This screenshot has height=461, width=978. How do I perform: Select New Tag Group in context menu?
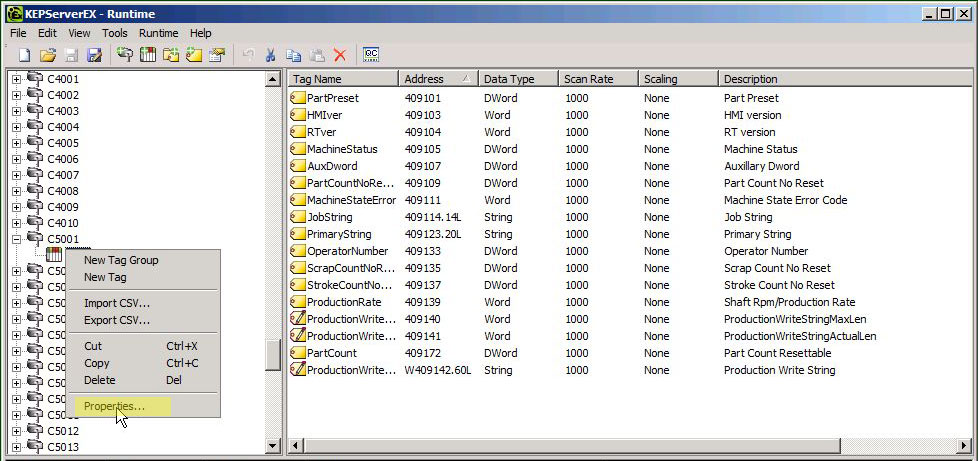tap(121, 260)
